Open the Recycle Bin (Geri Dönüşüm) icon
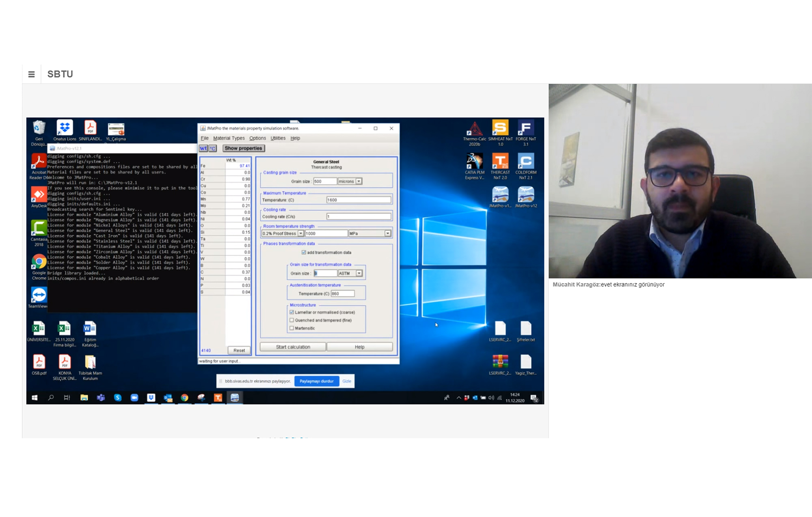 39,133
